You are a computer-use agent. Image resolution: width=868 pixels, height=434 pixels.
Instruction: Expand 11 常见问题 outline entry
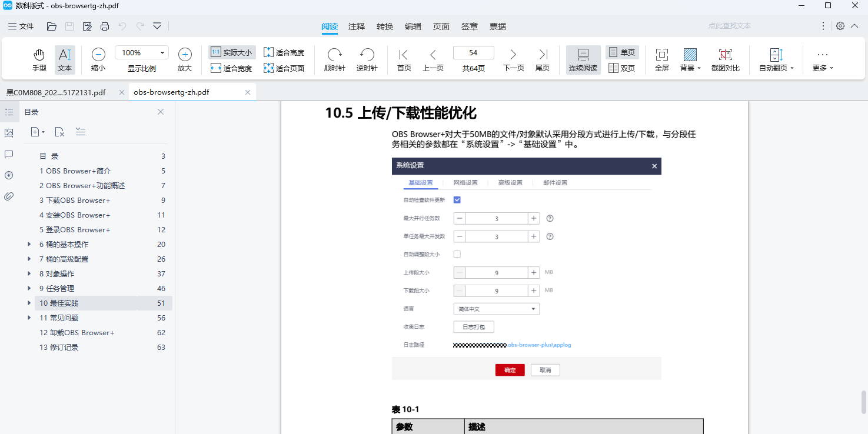tap(29, 318)
